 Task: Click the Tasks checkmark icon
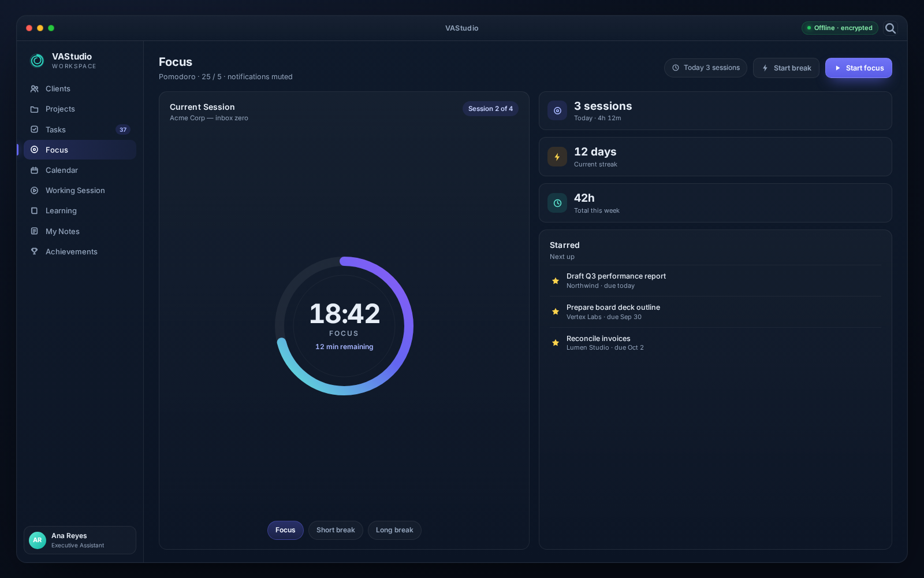35,129
